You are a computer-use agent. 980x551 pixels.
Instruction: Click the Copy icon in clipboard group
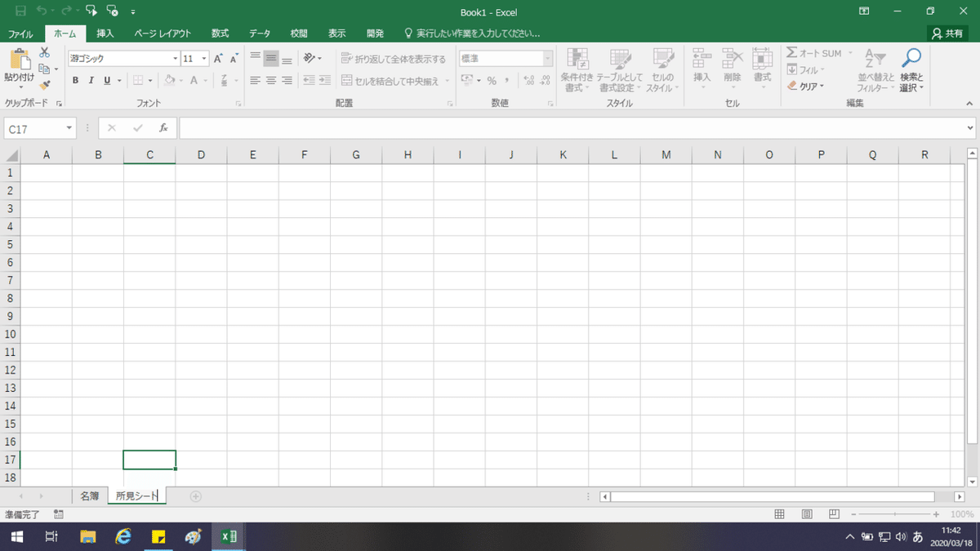44,69
